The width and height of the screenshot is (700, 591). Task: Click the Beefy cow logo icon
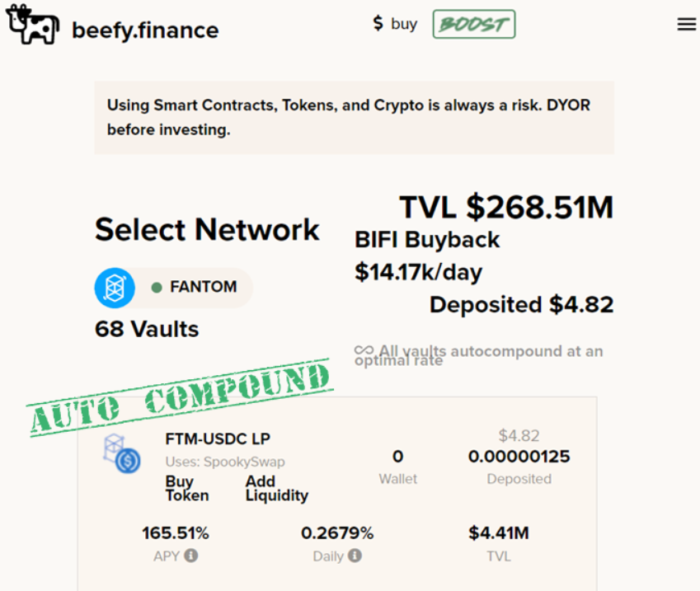(33, 25)
